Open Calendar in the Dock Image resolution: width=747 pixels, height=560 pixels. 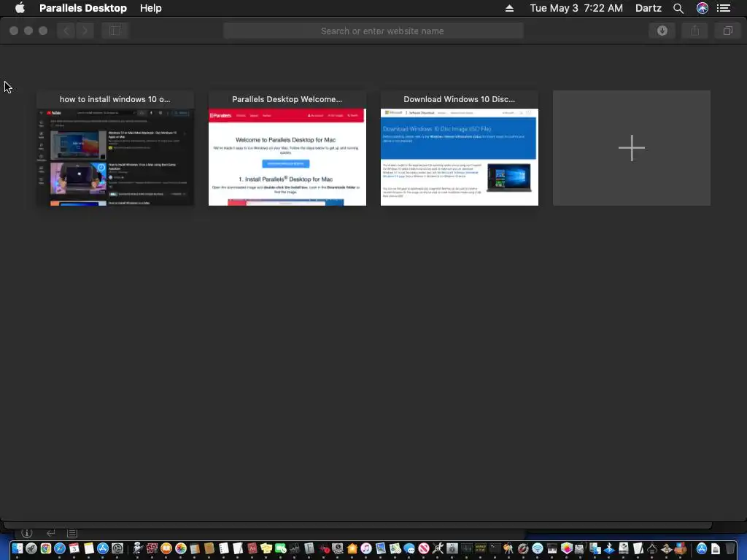tap(74, 548)
